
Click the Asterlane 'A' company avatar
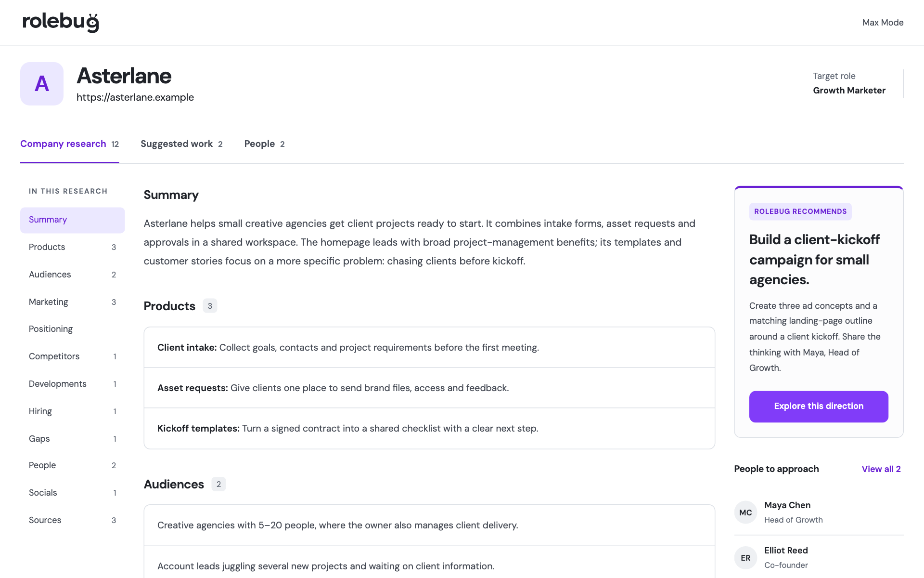pos(42,84)
